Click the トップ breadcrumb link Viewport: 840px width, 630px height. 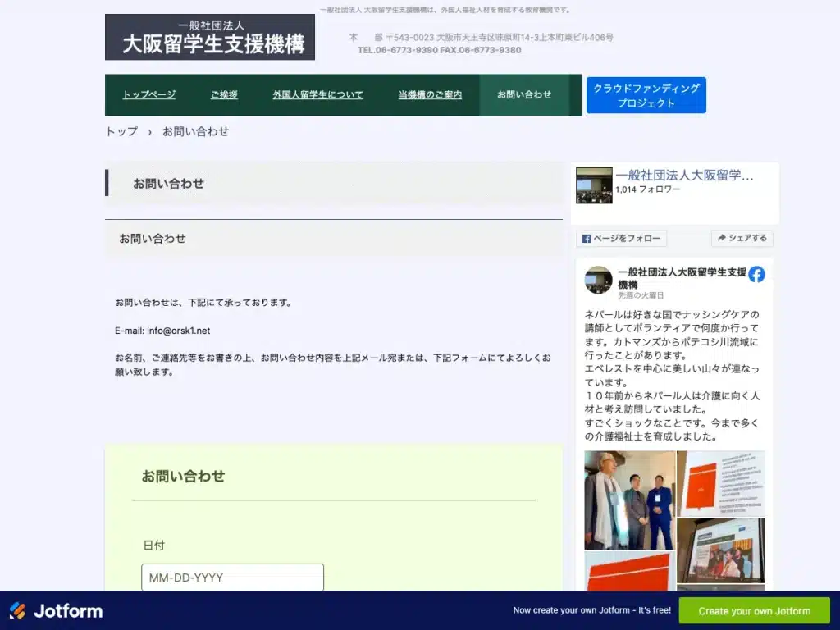coord(121,131)
